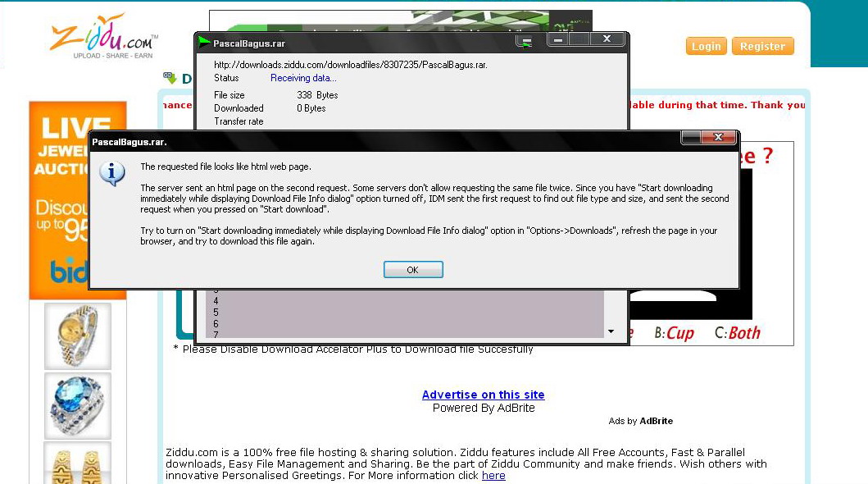The width and height of the screenshot is (868, 484).
Task: Click 'The requested file looks like html web page.' text
Action: (226, 167)
